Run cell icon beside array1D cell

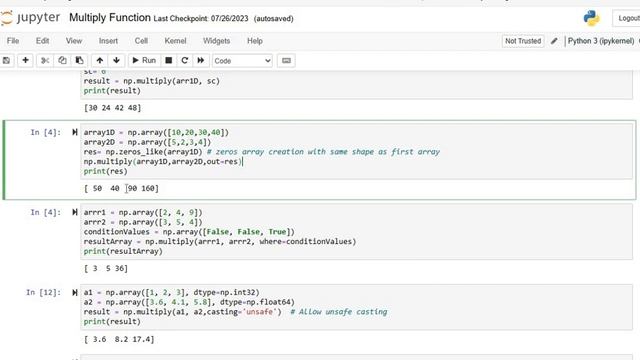(x=75, y=132)
